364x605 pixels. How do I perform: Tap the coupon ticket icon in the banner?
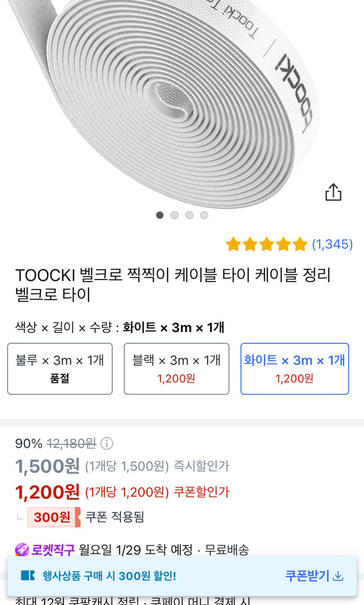[28, 575]
